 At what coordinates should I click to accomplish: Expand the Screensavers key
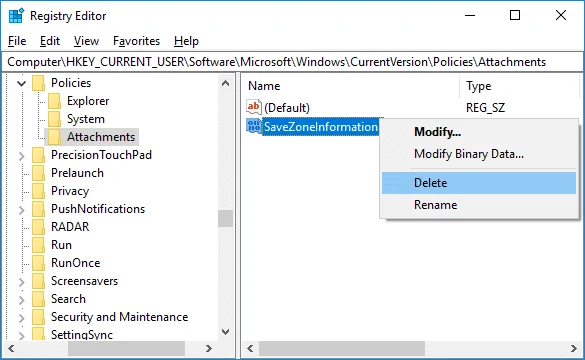[x=22, y=282]
